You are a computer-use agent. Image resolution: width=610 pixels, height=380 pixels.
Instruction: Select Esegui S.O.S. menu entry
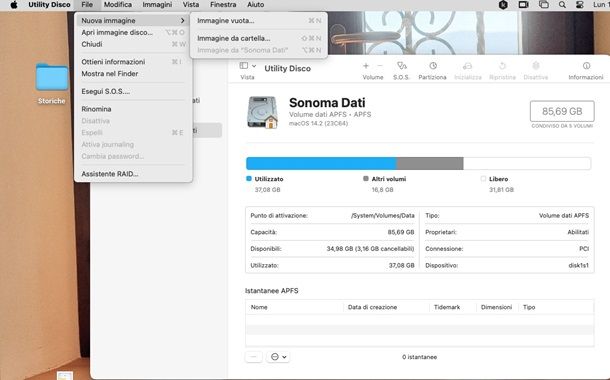pyautogui.click(x=133, y=91)
